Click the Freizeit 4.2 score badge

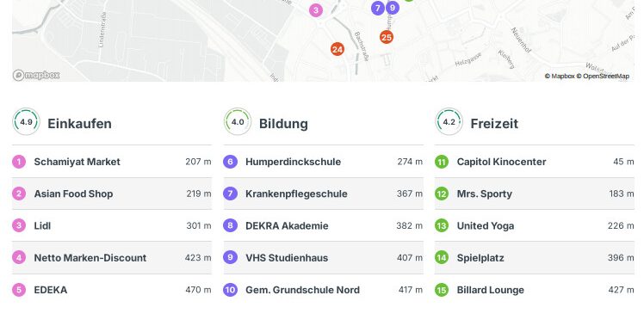[x=449, y=122]
